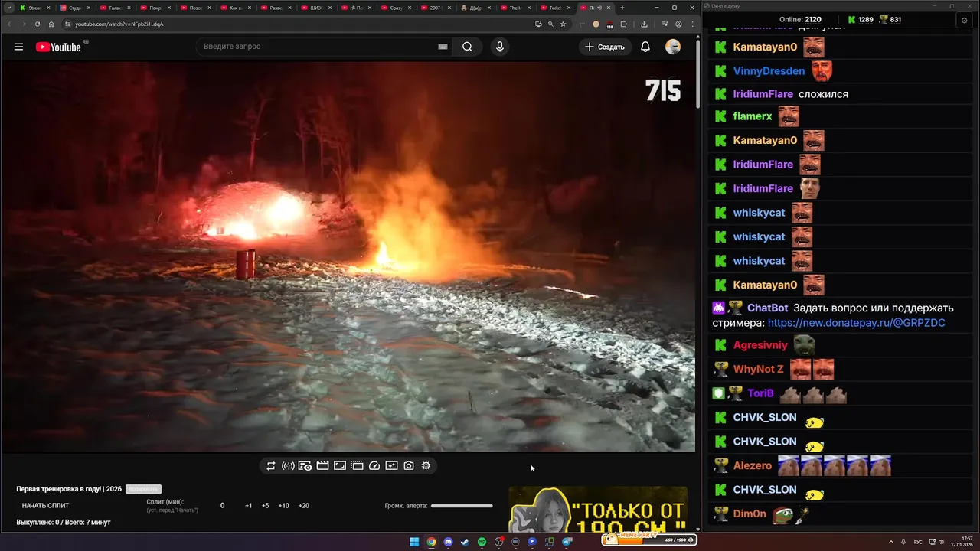Click the 'Копировать' button next to title
Screen dimensions: 980x551
143,489
